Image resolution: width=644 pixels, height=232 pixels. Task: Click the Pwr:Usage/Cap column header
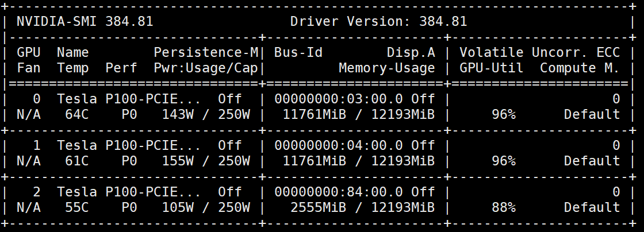pyautogui.click(x=206, y=68)
